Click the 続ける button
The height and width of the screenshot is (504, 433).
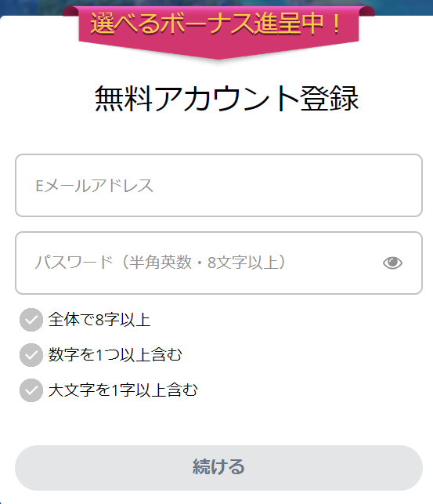tap(218, 468)
